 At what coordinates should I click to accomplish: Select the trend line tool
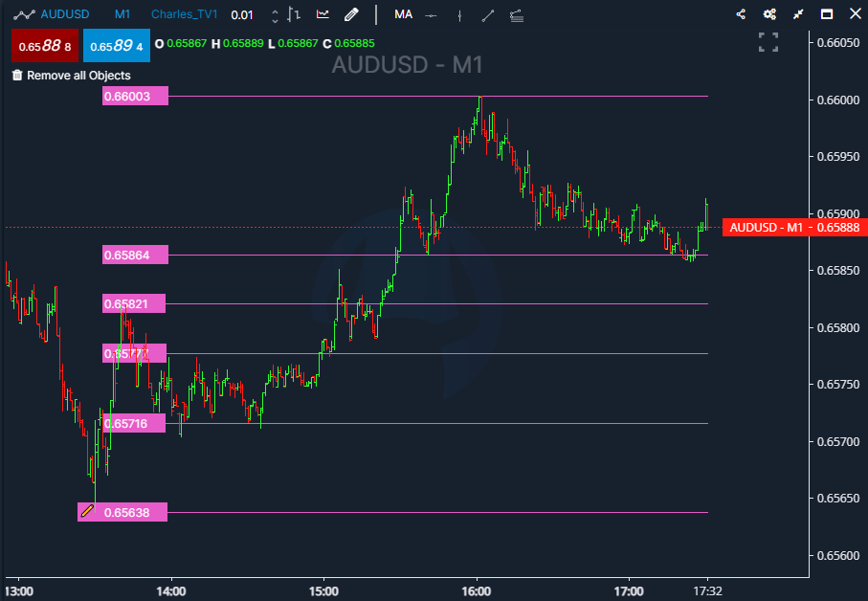coord(488,15)
